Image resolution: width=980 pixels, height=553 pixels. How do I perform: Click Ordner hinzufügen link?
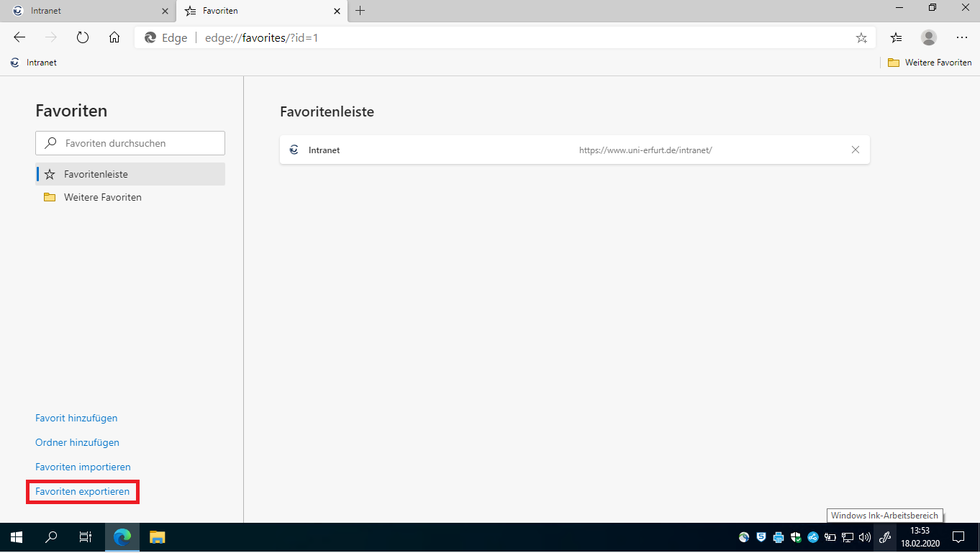pos(77,442)
